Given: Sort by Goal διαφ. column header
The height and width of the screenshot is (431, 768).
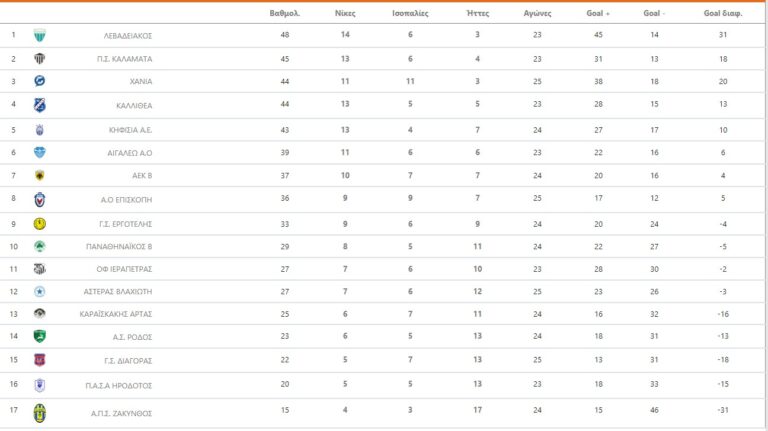Looking at the screenshot, I should tap(720, 14).
